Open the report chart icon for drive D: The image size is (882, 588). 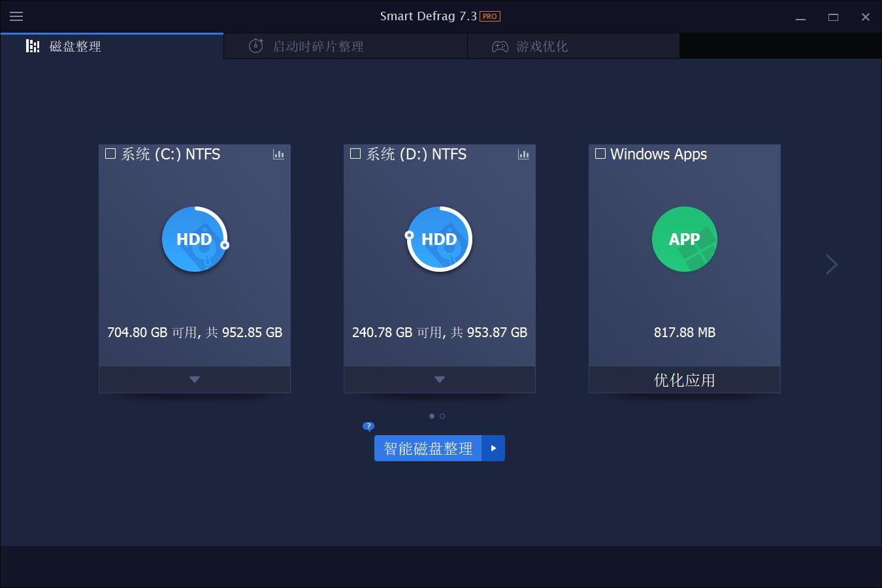tap(523, 154)
